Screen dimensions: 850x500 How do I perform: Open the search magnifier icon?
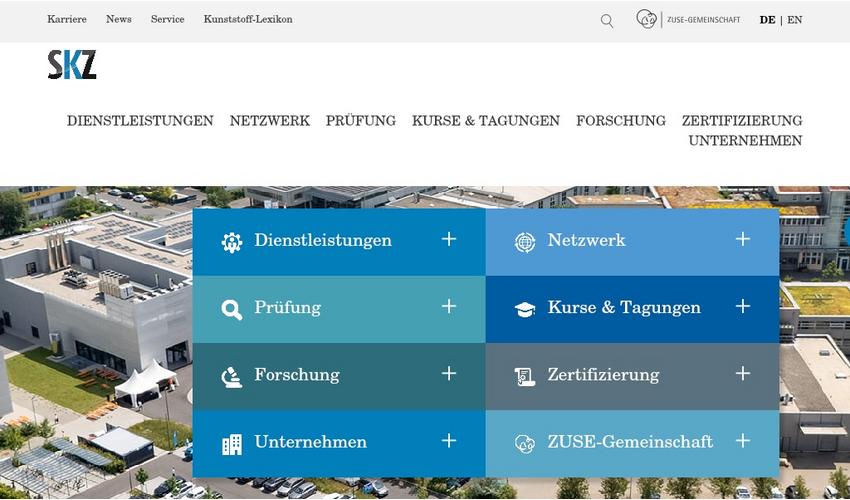click(x=607, y=21)
